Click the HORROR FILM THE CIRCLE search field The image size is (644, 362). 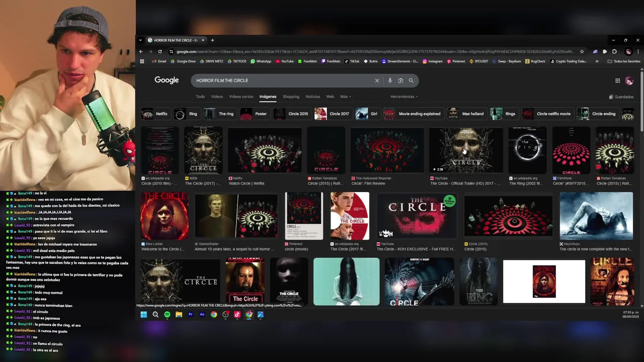pos(282,80)
